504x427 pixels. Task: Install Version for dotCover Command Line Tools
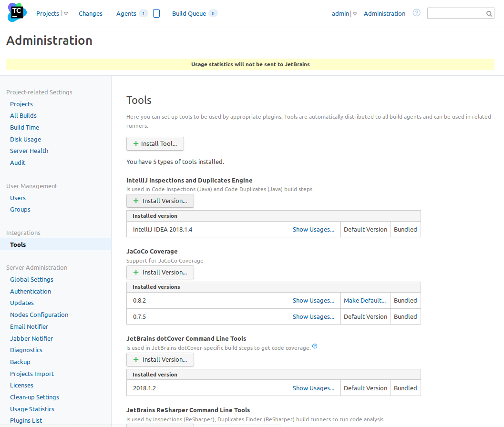[x=160, y=359]
